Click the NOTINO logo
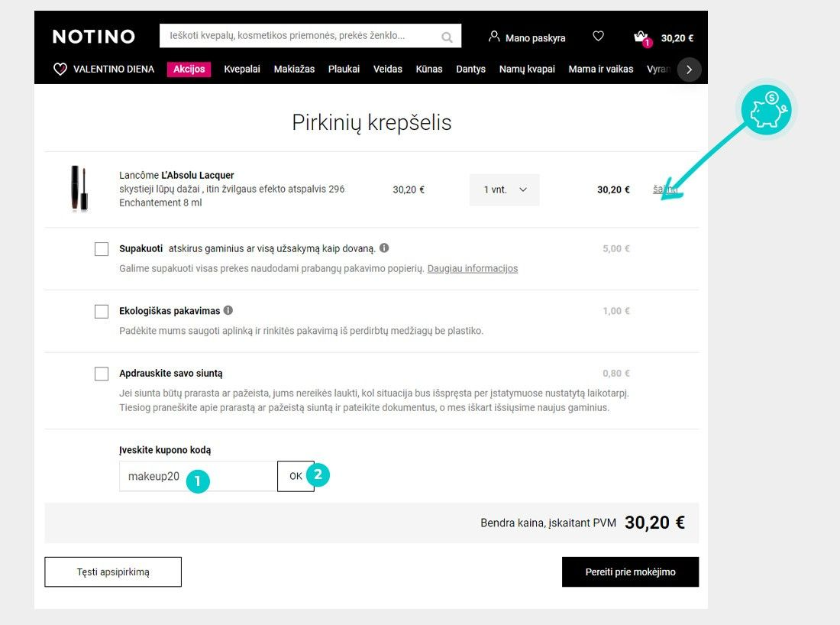The width and height of the screenshot is (840, 625). (x=94, y=37)
